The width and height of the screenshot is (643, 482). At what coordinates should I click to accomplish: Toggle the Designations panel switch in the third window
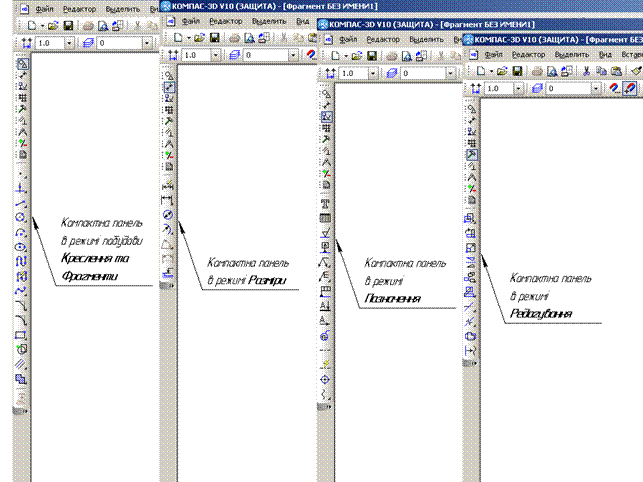326,117
